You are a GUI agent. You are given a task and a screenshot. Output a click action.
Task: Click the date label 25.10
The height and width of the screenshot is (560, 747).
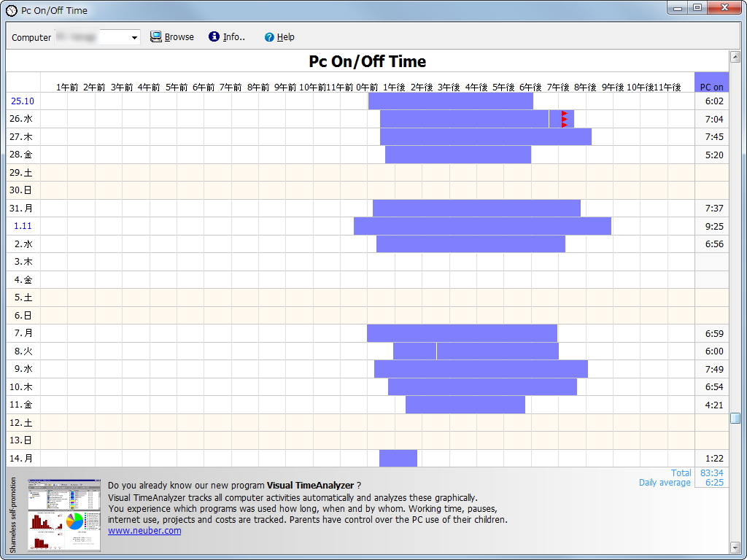[x=23, y=101]
